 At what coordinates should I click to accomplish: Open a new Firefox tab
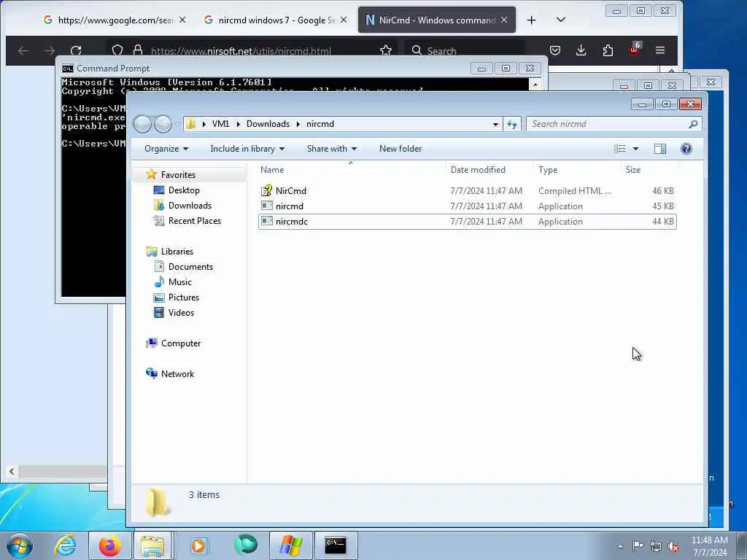(531, 20)
